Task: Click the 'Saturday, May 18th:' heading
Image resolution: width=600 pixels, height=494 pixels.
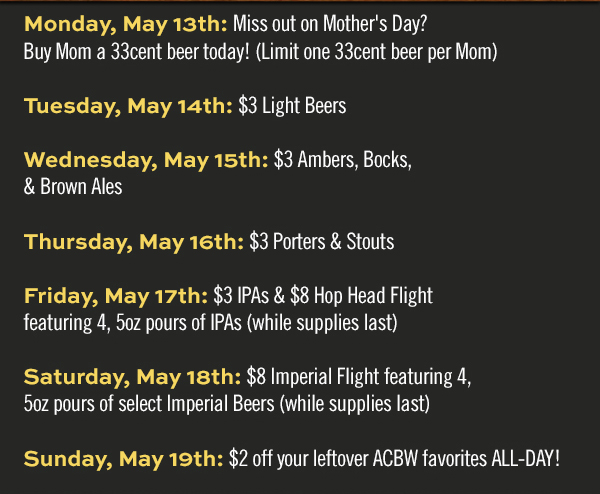Action: click(132, 378)
